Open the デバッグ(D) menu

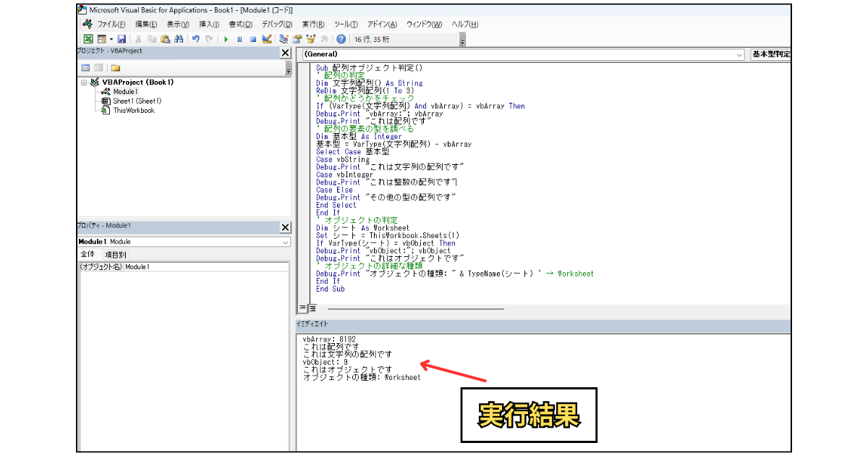click(x=276, y=24)
